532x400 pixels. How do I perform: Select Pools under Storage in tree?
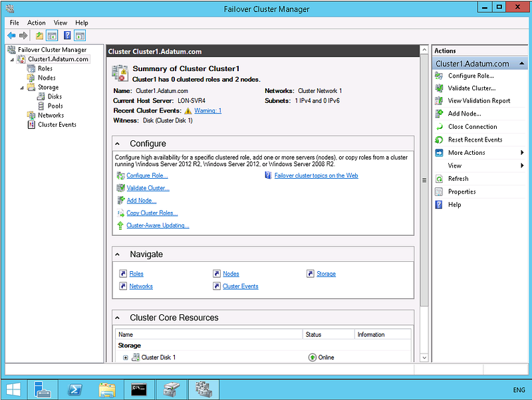tap(55, 106)
